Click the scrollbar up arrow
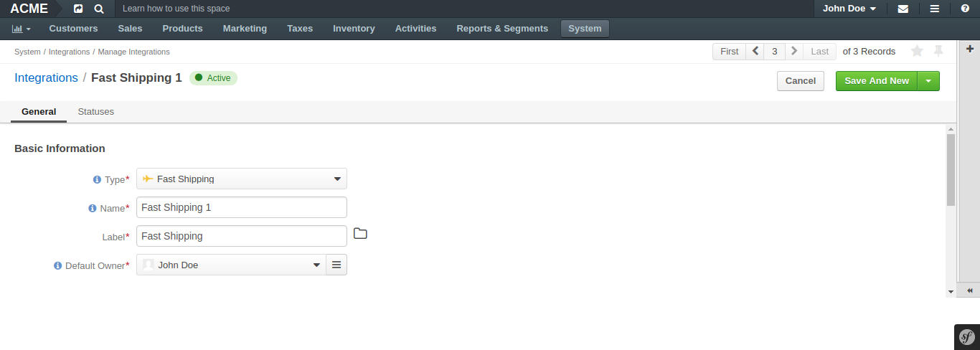 tap(951, 128)
